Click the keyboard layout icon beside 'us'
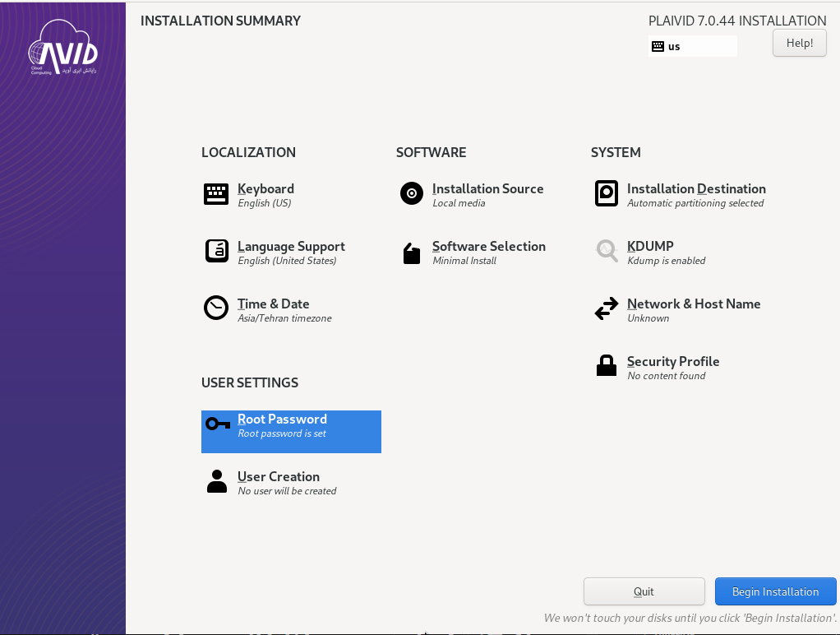 pyautogui.click(x=658, y=46)
